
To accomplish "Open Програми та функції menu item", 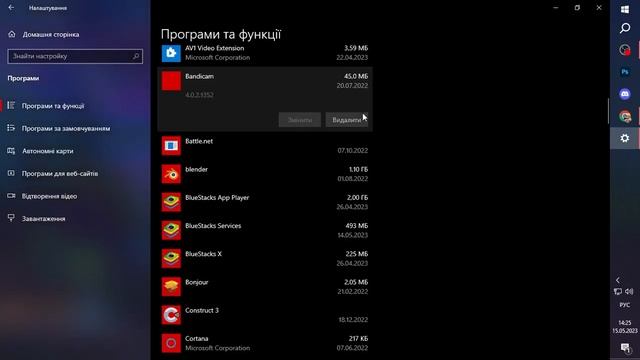I will (x=53, y=106).
